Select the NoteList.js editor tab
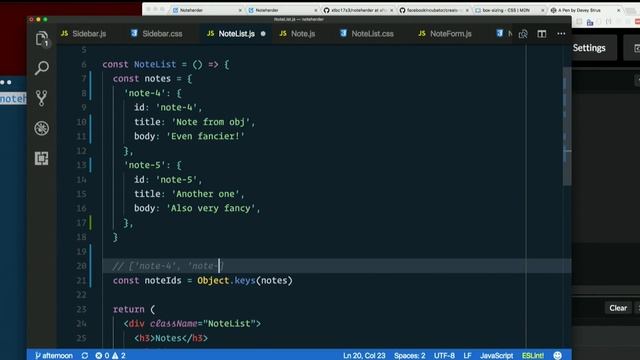Image resolution: width=640 pixels, height=360 pixels. (x=231, y=34)
